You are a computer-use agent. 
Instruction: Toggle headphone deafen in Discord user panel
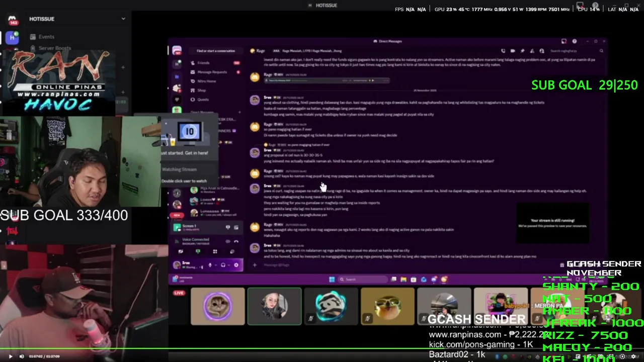coord(223,265)
